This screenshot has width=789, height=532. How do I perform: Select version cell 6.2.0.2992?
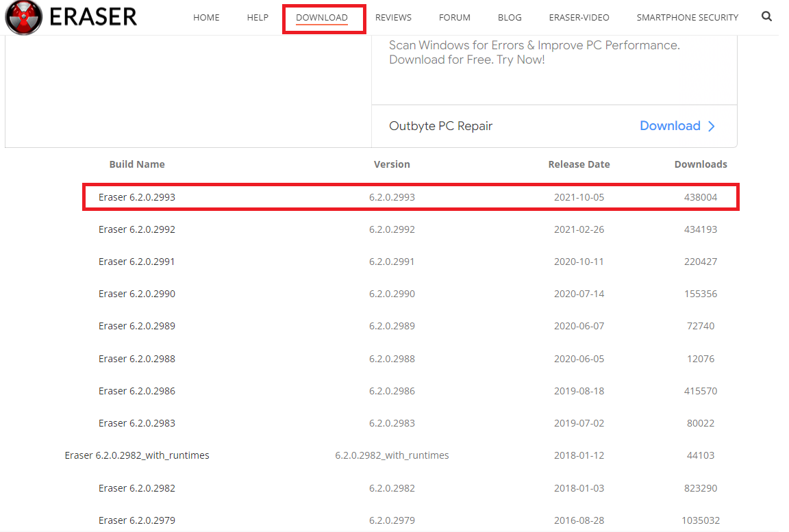(392, 229)
